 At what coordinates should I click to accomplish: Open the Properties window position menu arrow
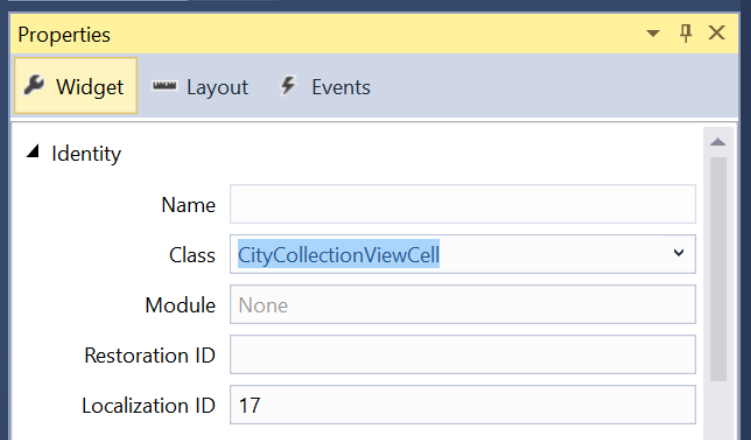click(653, 33)
